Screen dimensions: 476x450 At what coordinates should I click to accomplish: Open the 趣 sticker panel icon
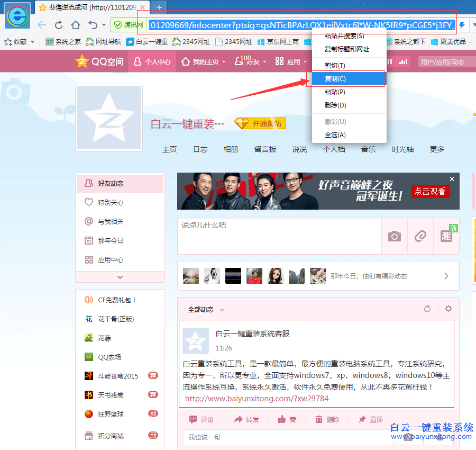pos(446,236)
